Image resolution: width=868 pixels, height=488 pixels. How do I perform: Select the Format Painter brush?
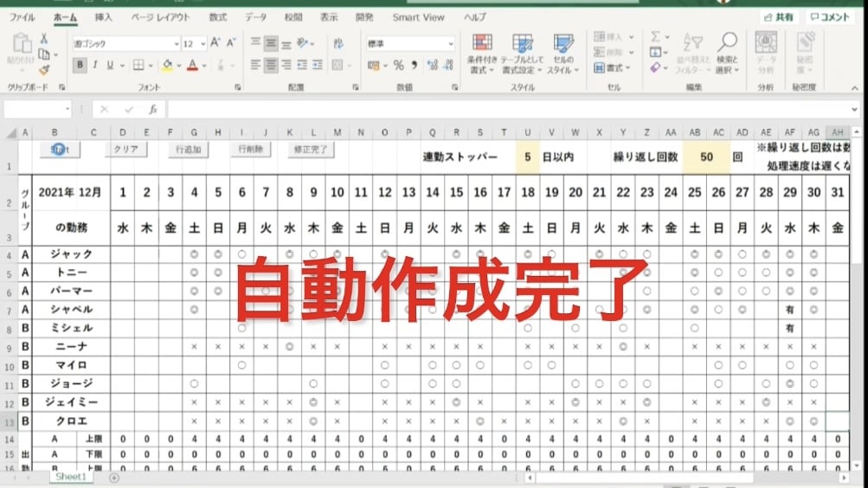[x=44, y=69]
